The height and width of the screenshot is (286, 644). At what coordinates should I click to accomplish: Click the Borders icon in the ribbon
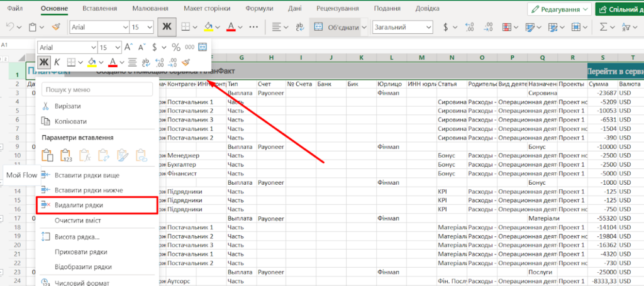click(x=186, y=27)
